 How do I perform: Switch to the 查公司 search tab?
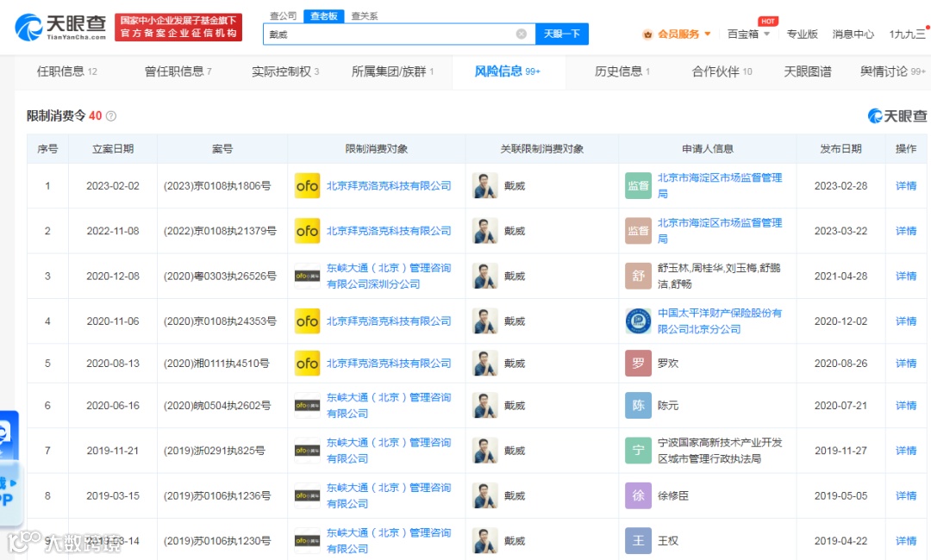click(x=284, y=16)
